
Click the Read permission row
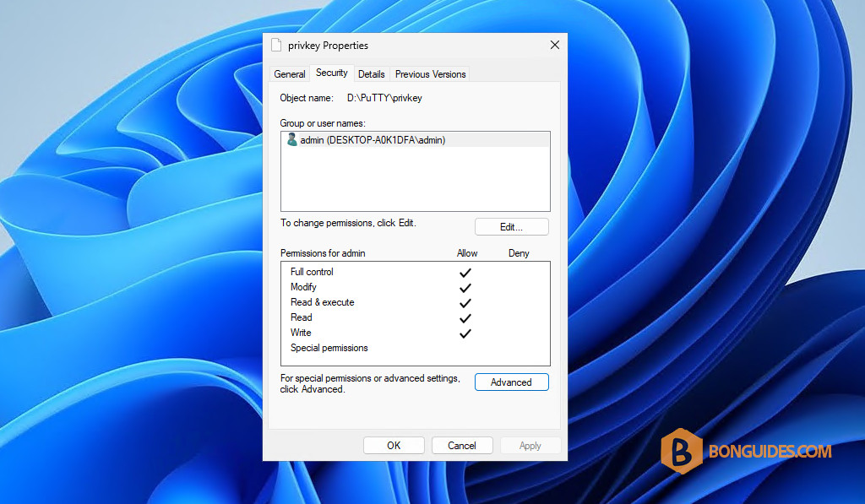[x=416, y=317]
